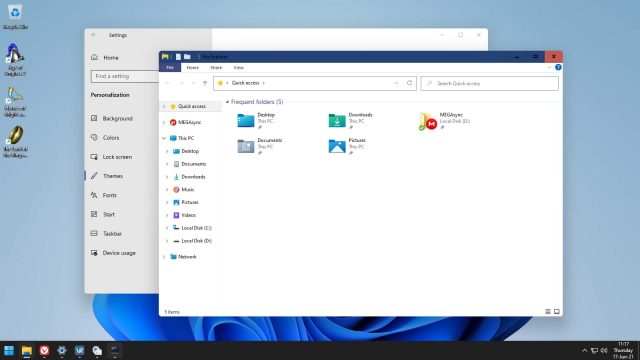Click the Search Quick access field
Screen dimensions: 640x360
pyautogui.click(x=489, y=83)
